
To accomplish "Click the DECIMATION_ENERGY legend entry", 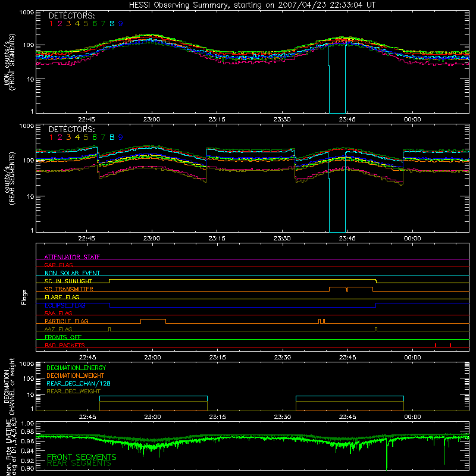I will pos(76,368).
